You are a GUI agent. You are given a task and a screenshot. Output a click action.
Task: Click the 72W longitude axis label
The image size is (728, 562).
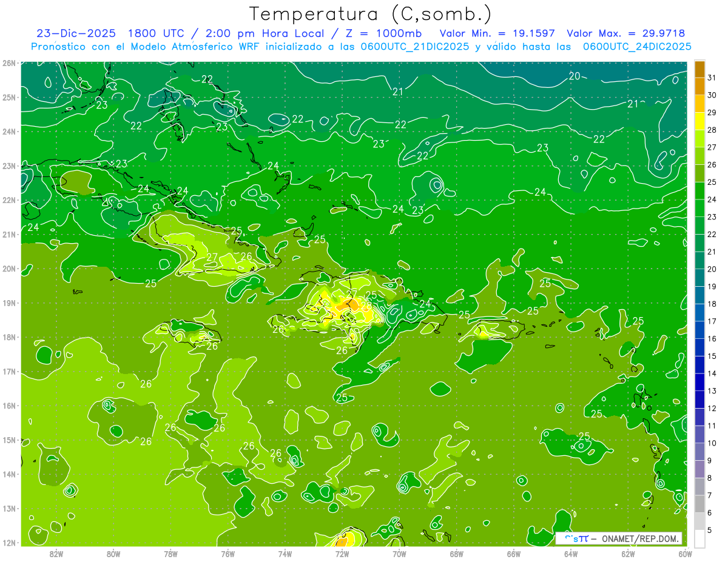(342, 553)
